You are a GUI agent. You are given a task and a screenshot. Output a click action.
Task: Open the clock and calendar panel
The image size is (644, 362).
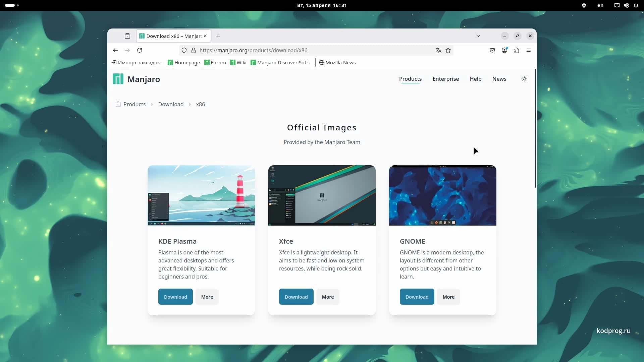click(322, 5)
